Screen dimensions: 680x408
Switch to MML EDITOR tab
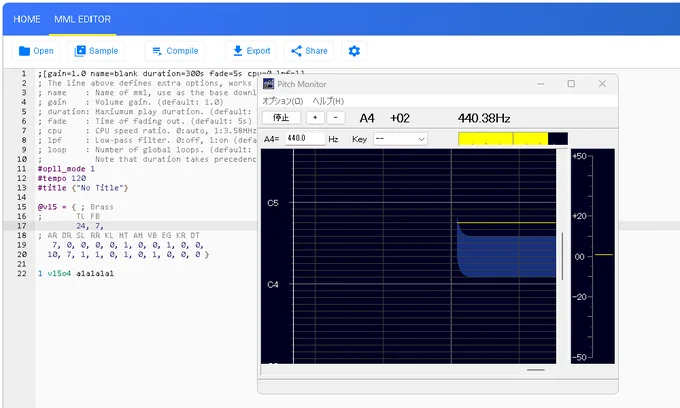82,19
